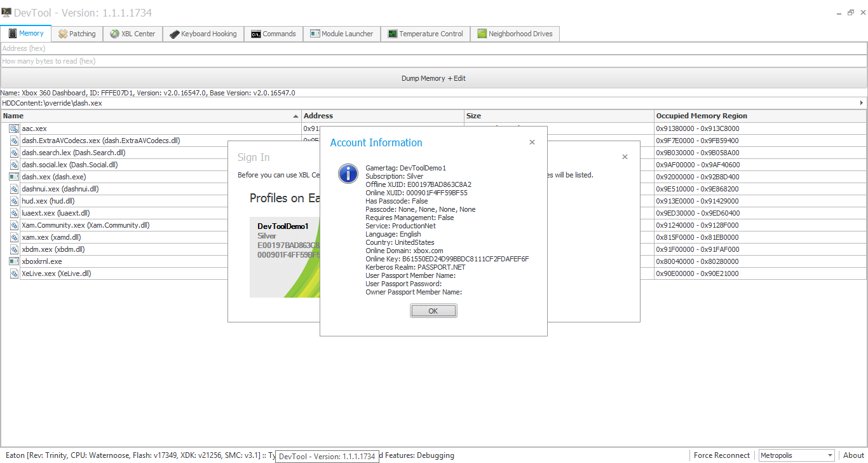Click memory region 0x815F0000 - 0x81EB0000

(x=698, y=237)
